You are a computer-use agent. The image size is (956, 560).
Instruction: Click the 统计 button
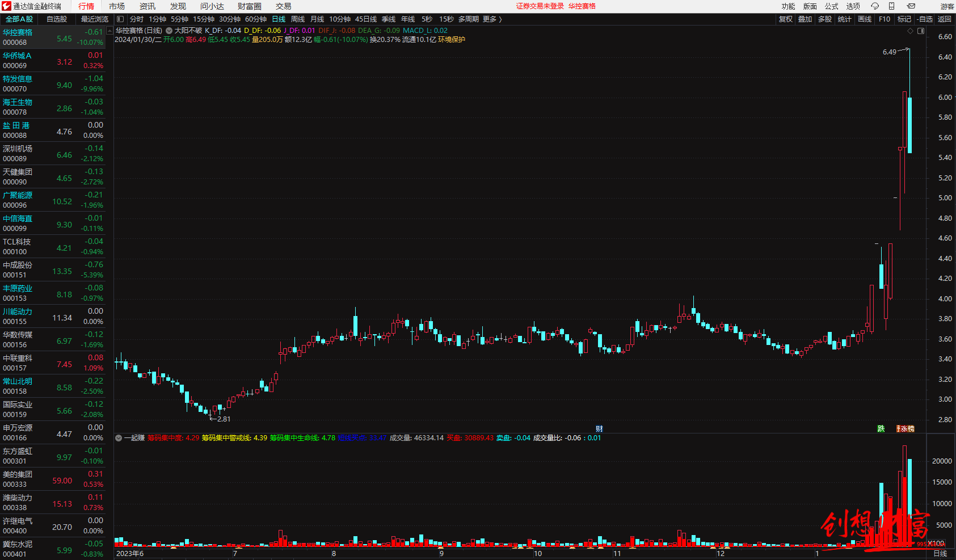pos(845,19)
